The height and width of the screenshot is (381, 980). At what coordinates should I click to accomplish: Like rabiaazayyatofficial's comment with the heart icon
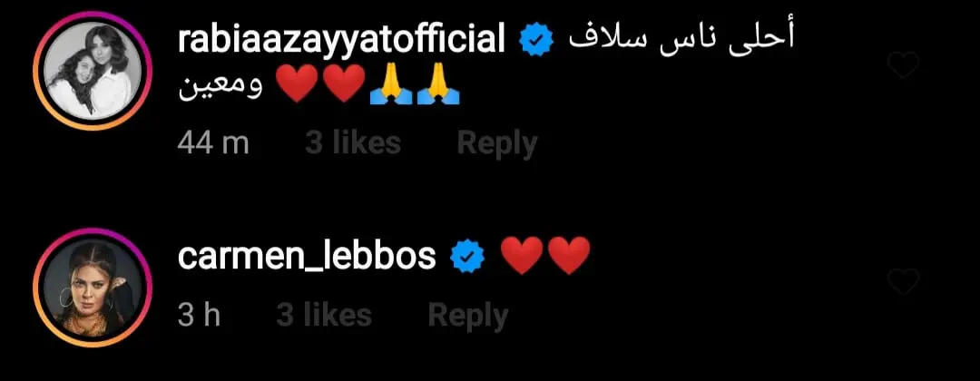pos(904,65)
